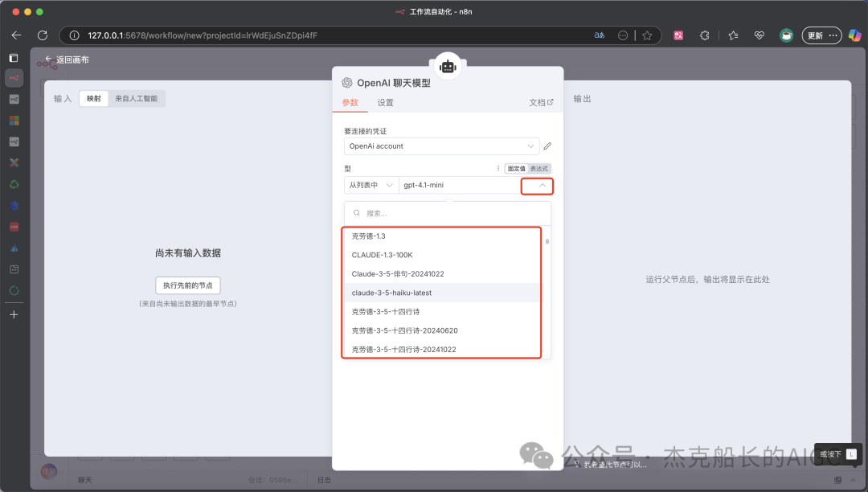This screenshot has height=492, width=868.
Task: Open the pink translation extension icon
Action: pos(678,35)
